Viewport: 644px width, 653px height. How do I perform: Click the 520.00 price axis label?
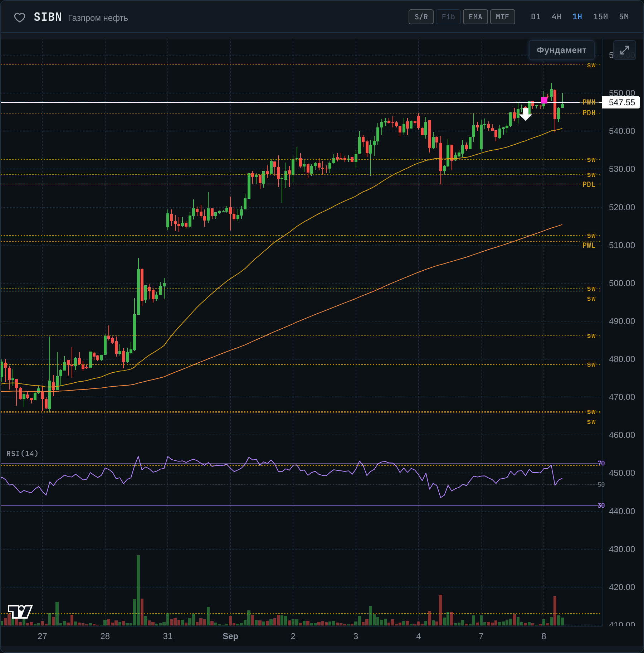[x=622, y=207]
